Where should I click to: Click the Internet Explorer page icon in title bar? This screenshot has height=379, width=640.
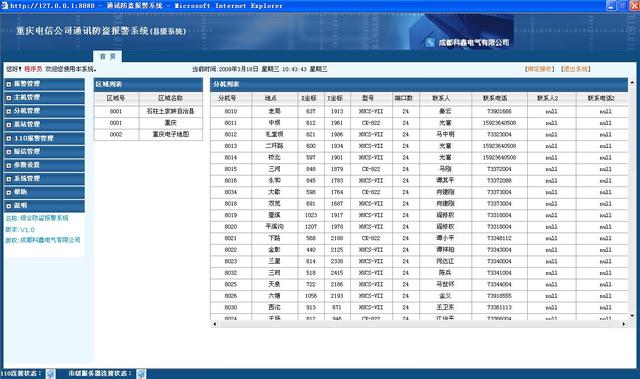(4, 5)
